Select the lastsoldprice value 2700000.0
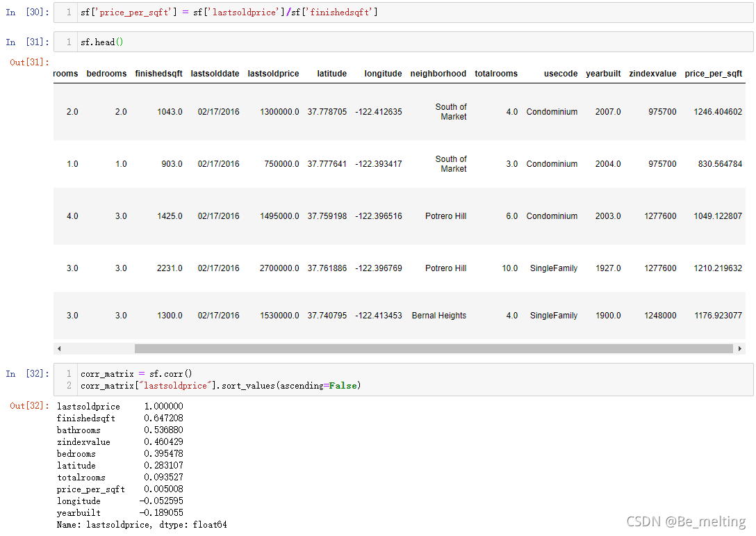Screen dimensions: 756x536 (x=279, y=268)
